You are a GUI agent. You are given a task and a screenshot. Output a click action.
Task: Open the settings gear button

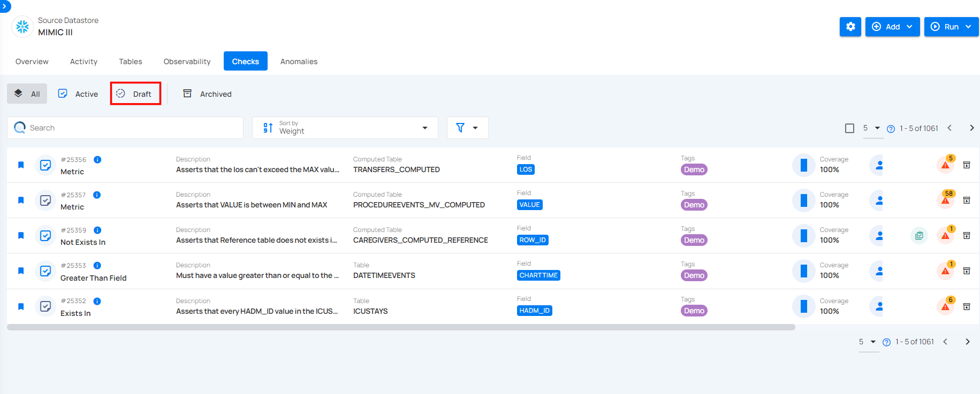(x=850, y=27)
